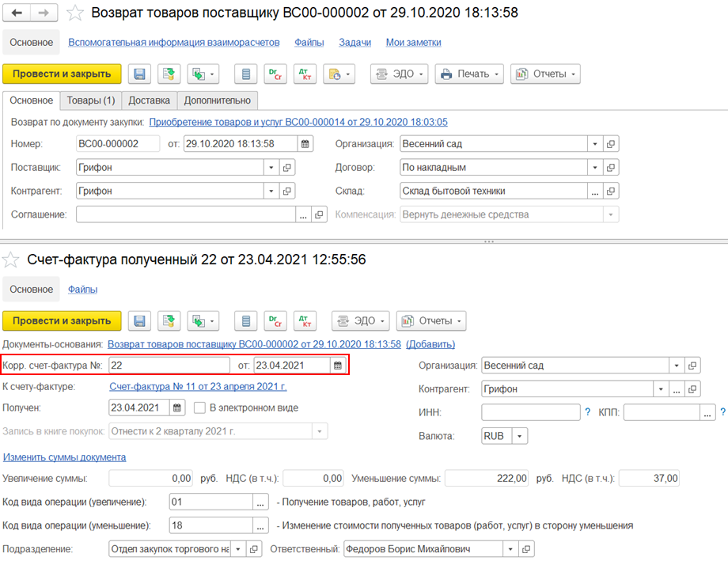Open DrCr postings icon in upper toolbar

coord(275,74)
